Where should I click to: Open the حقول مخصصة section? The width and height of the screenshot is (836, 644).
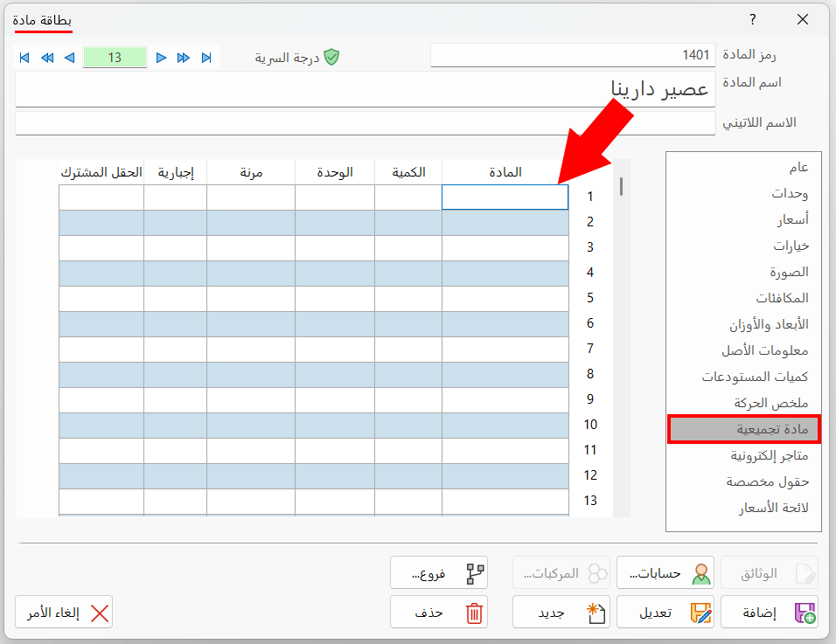(744, 481)
